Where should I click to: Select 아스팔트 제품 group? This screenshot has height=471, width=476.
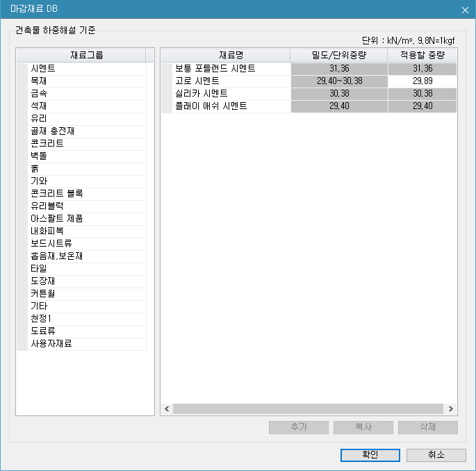coord(87,219)
